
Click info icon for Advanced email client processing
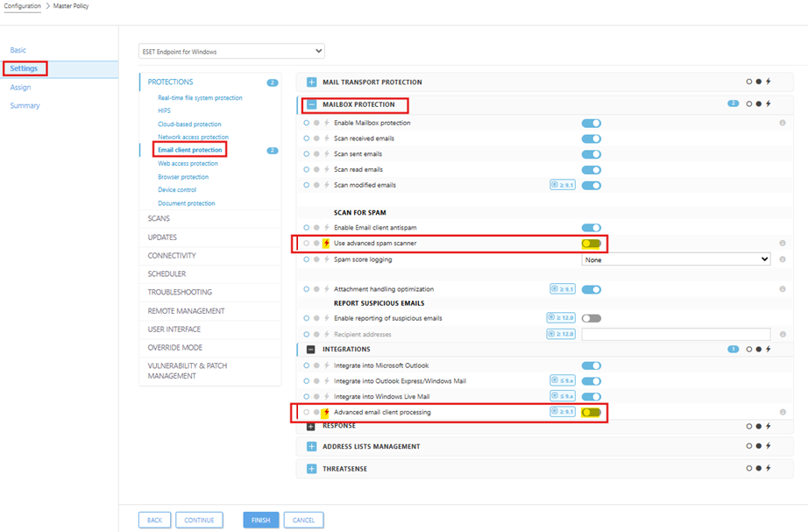(783, 412)
